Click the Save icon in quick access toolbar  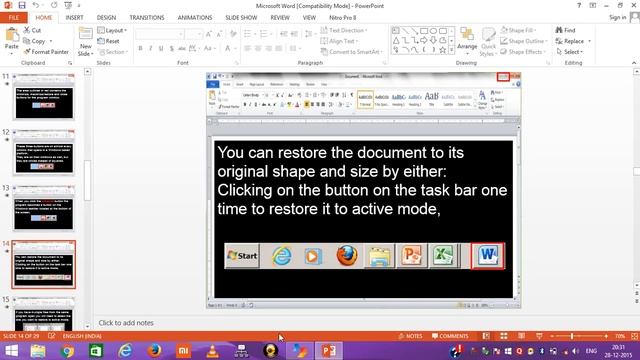22,6
